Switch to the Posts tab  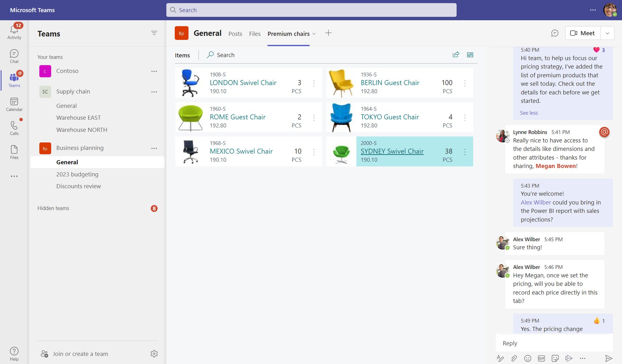coord(235,34)
